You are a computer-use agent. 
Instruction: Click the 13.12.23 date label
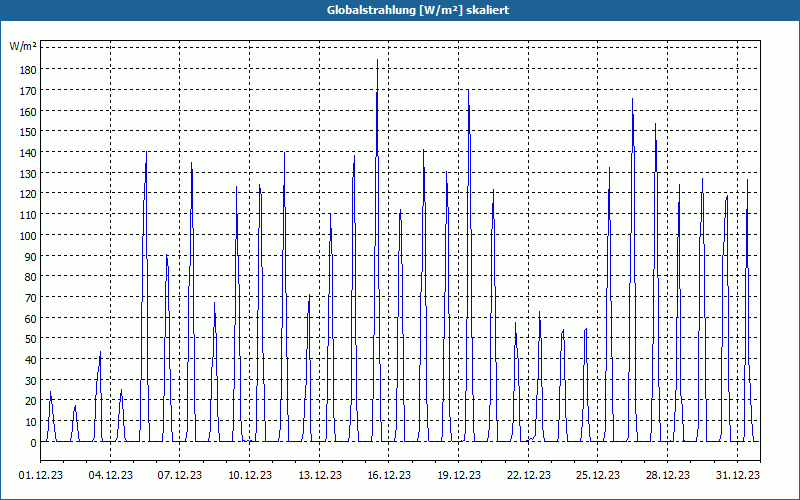[x=319, y=475]
